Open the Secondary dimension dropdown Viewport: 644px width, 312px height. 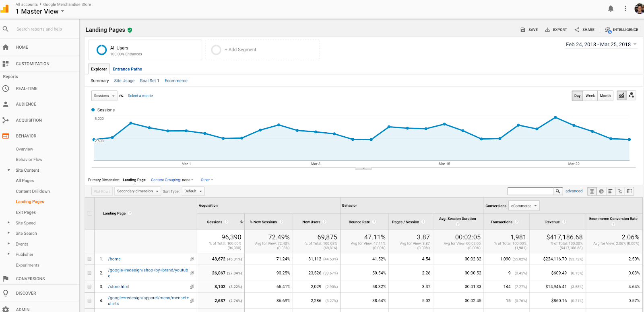(x=138, y=191)
